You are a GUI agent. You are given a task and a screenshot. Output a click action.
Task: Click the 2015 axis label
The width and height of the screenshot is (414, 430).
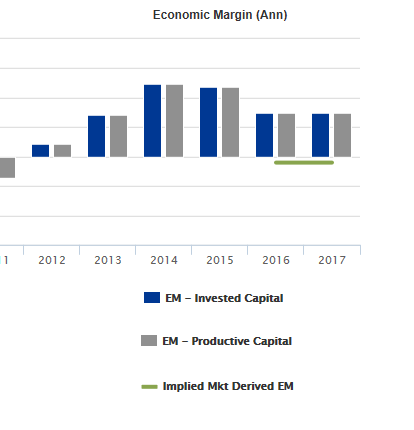[x=220, y=260]
